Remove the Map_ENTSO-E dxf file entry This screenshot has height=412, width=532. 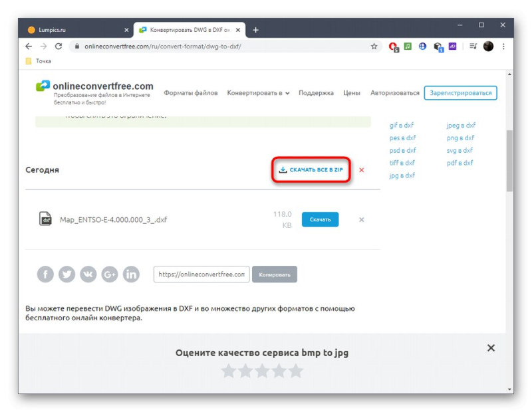(x=362, y=220)
